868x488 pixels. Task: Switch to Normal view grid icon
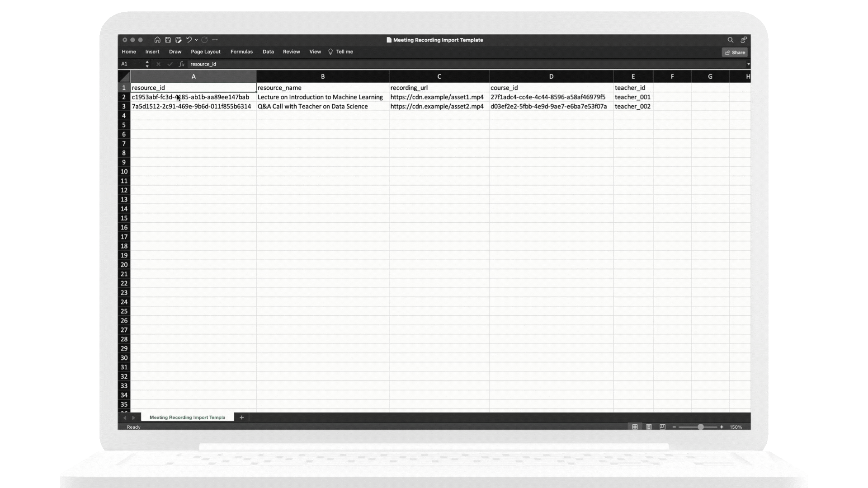(x=635, y=427)
